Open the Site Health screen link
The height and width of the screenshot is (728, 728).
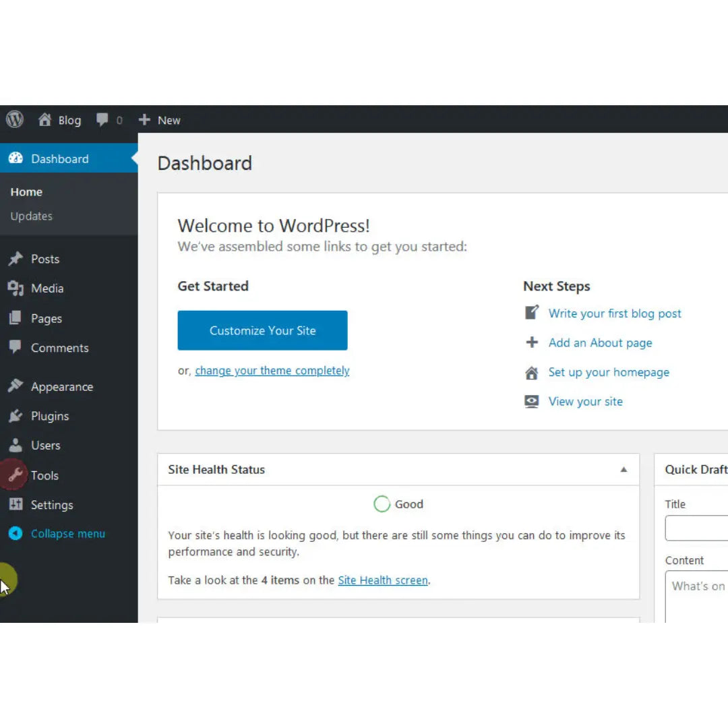(382, 580)
